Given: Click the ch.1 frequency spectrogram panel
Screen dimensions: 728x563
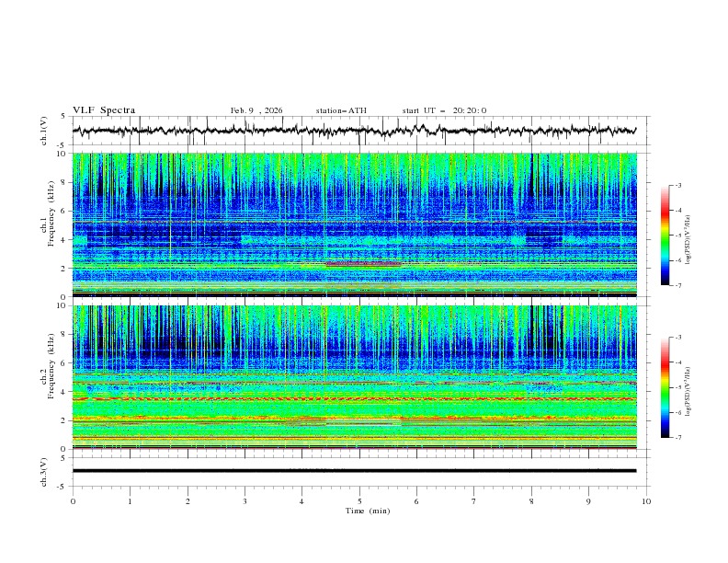Looking at the screenshot, I should click(x=354, y=224).
